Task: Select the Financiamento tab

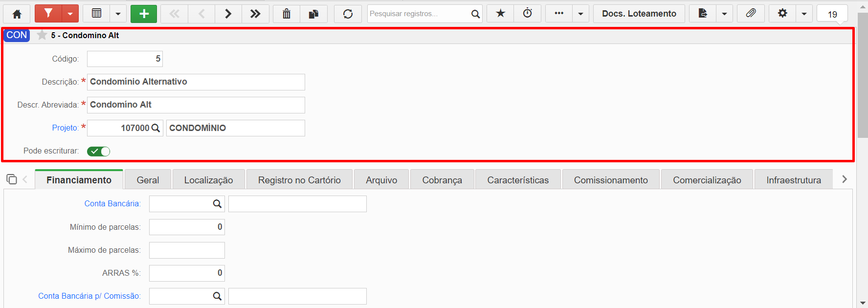Action: coord(79,180)
